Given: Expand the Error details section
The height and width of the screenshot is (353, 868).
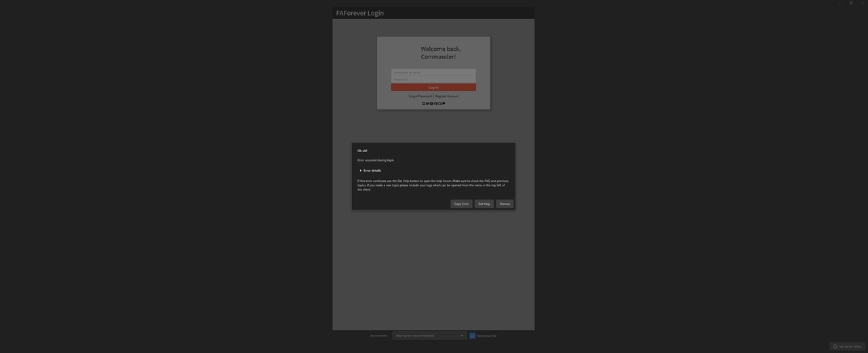Looking at the screenshot, I should (370, 170).
